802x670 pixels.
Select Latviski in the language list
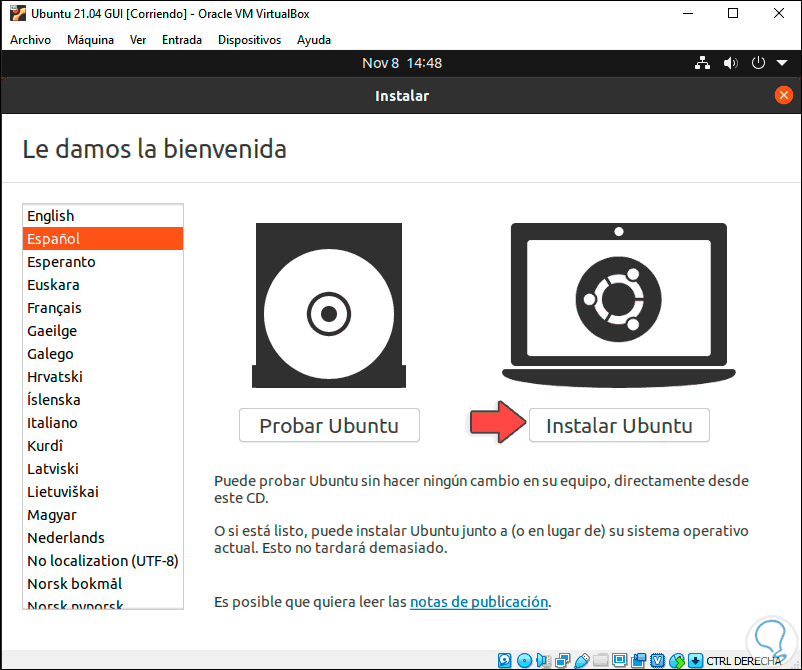click(x=103, y=469)
